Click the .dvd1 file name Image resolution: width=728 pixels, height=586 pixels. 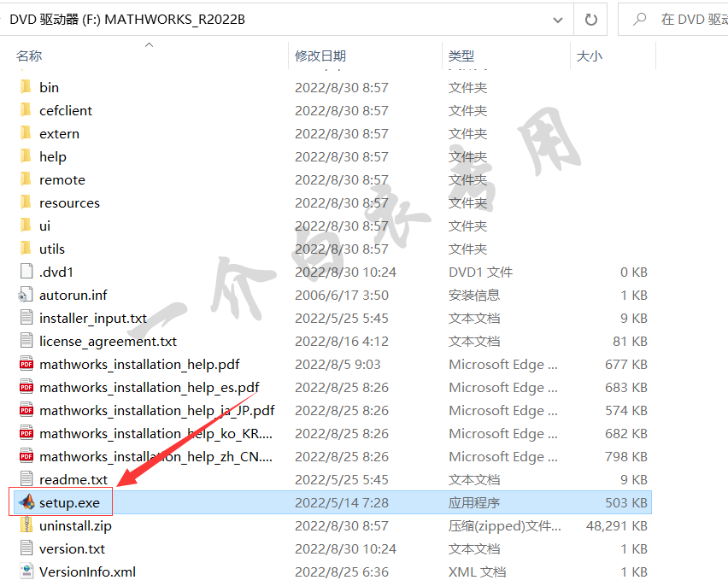[56, 272]
